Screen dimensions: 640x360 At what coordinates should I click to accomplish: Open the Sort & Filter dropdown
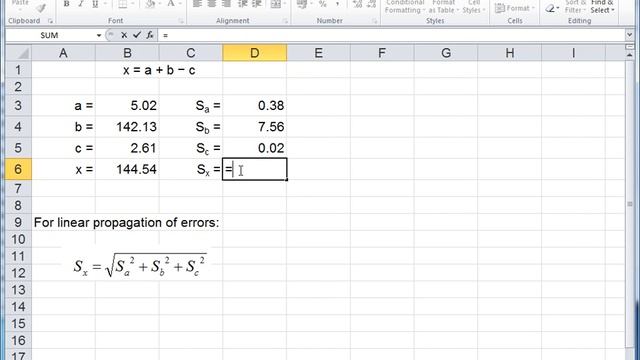pyautogui.click(x=575, y=7)
